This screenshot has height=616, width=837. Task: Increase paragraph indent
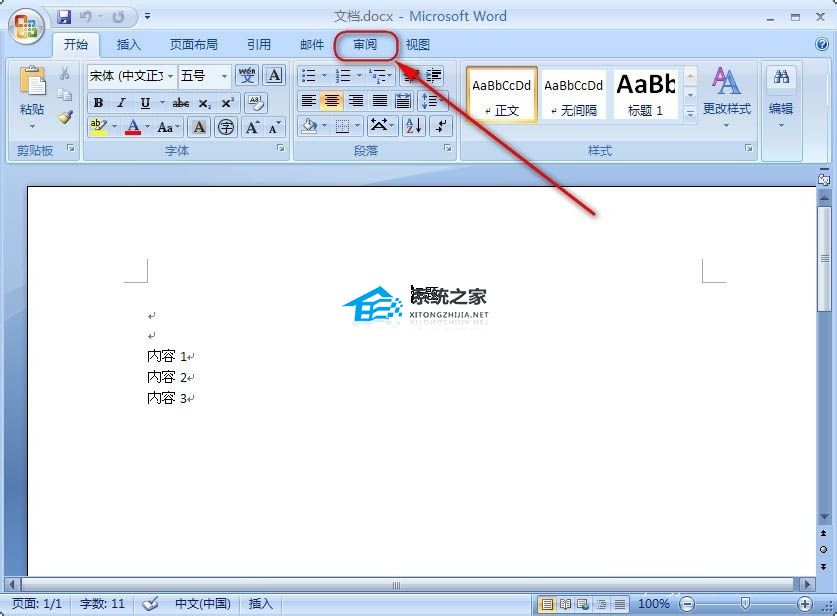[x=434, y=76]
